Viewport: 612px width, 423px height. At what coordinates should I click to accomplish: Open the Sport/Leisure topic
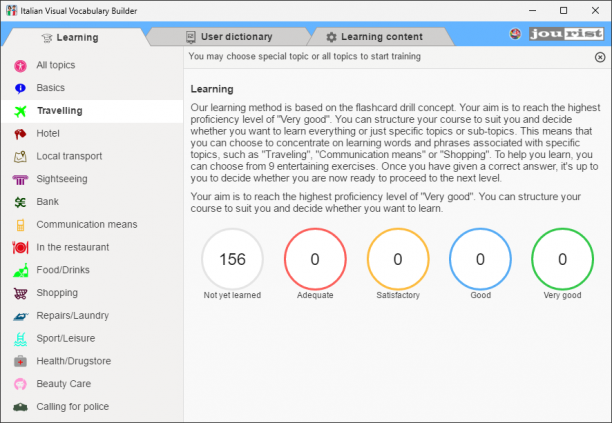[92, 338]
